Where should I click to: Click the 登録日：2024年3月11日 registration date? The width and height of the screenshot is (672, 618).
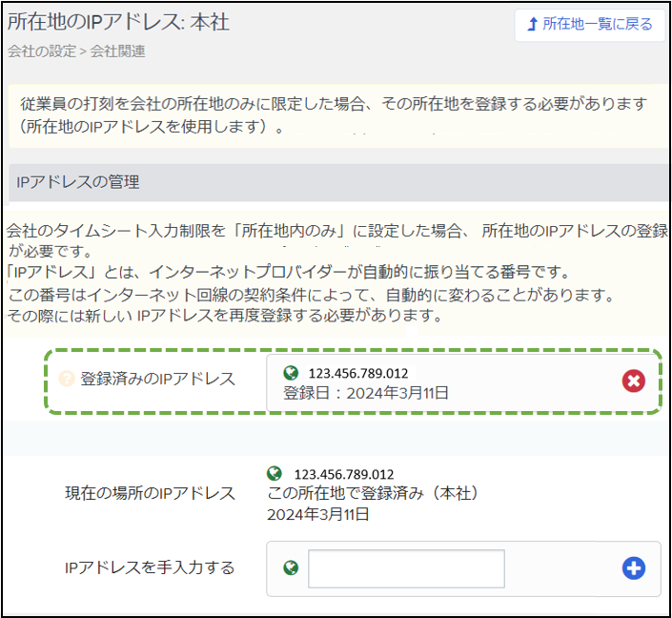pyautogui.click(x=366, y=393)
